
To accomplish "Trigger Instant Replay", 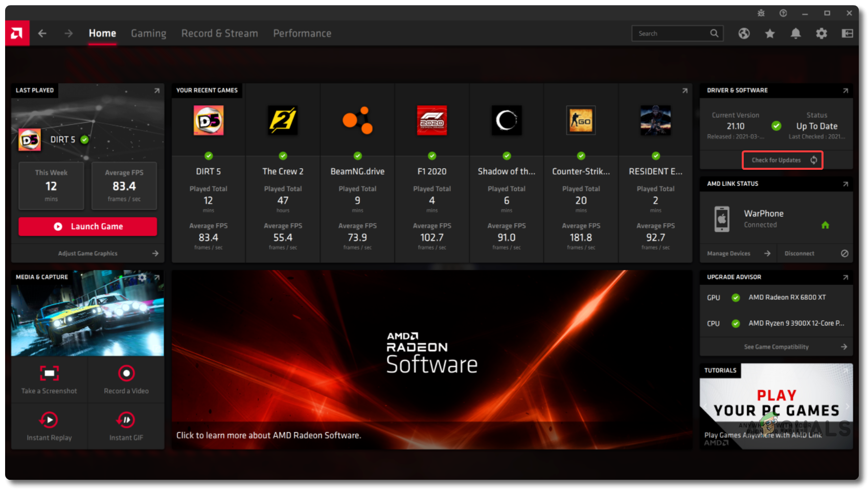I will click(49, 427).
